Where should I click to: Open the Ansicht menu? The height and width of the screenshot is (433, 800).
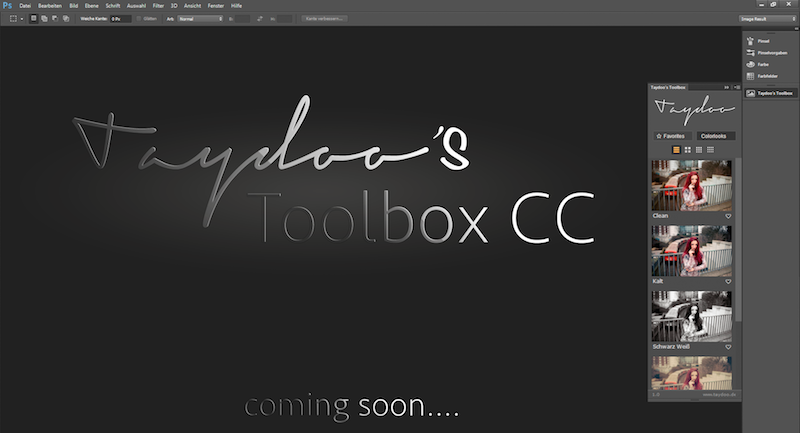click(x=192, y=6)
